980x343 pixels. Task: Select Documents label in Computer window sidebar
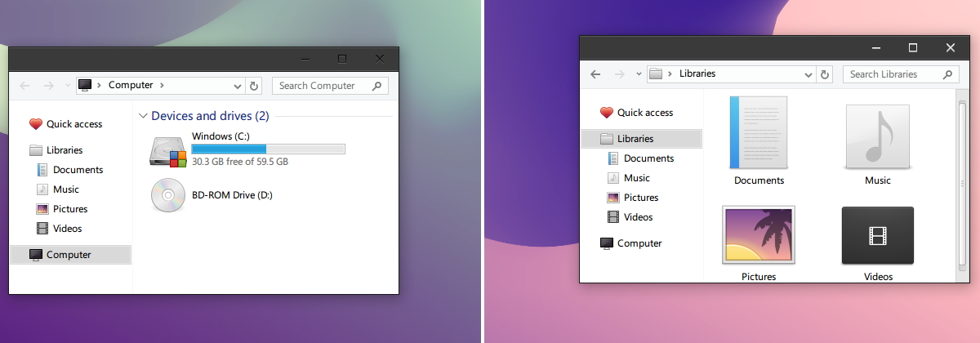click(x=78, y=170)
